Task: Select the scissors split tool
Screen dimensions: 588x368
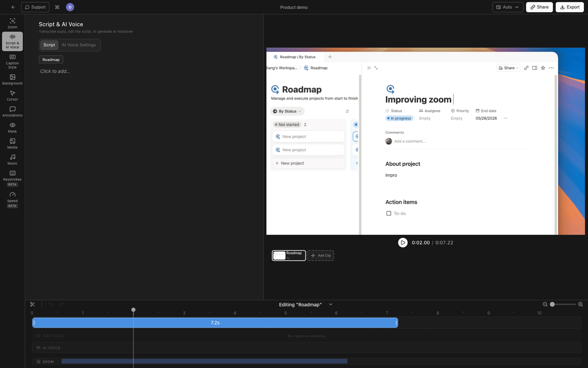Action: click(33, 304)
